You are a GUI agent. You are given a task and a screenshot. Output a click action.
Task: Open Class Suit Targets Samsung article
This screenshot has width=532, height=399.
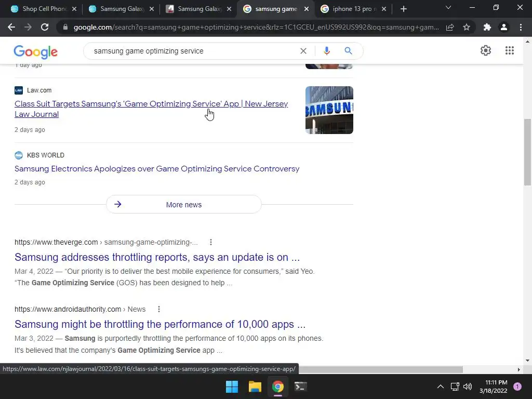(x=151, y=109)
